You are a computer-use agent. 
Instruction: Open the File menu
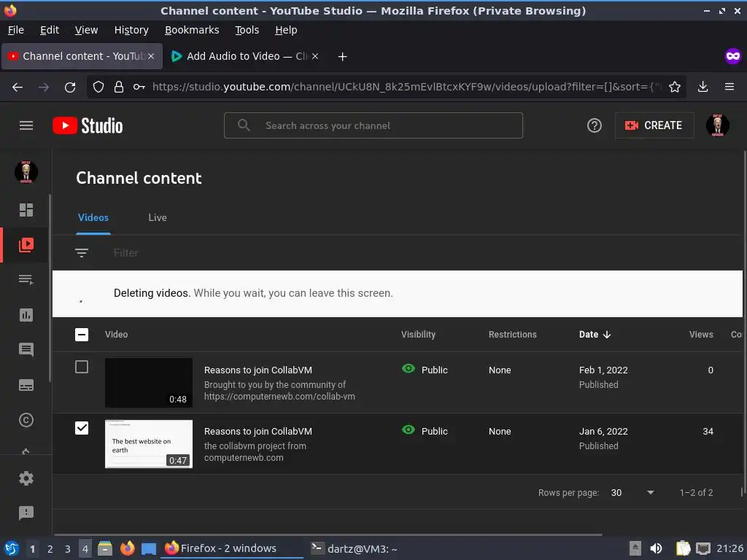[16, 30]
